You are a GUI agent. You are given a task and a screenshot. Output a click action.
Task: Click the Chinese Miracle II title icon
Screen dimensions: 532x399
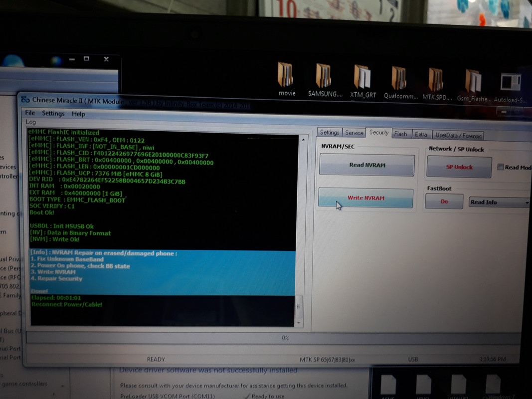25,99
